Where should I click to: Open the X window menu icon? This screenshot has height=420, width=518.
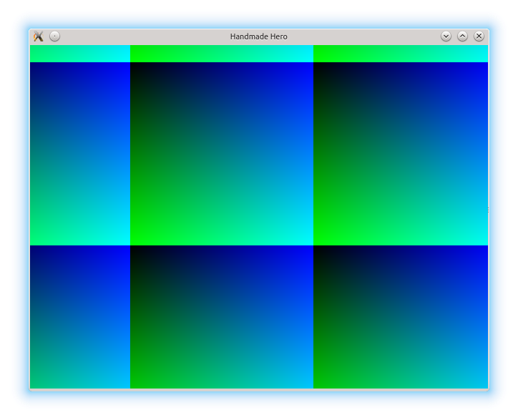[x=39, y=36]
